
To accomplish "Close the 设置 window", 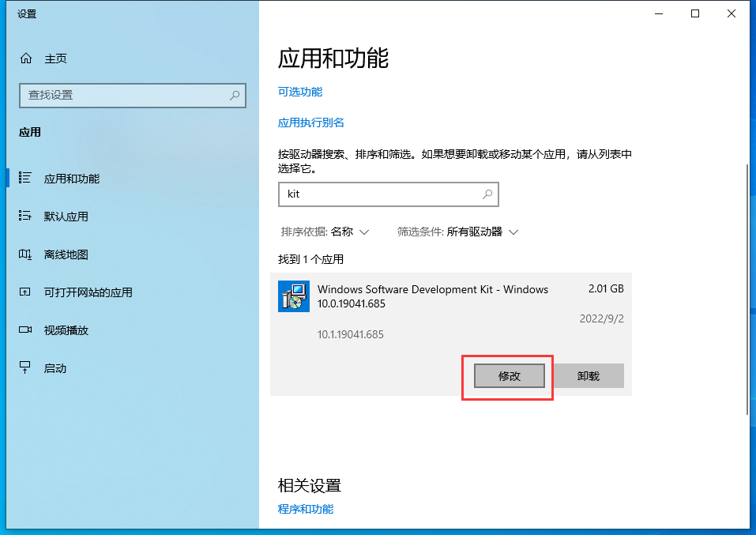I will (731, 13).
